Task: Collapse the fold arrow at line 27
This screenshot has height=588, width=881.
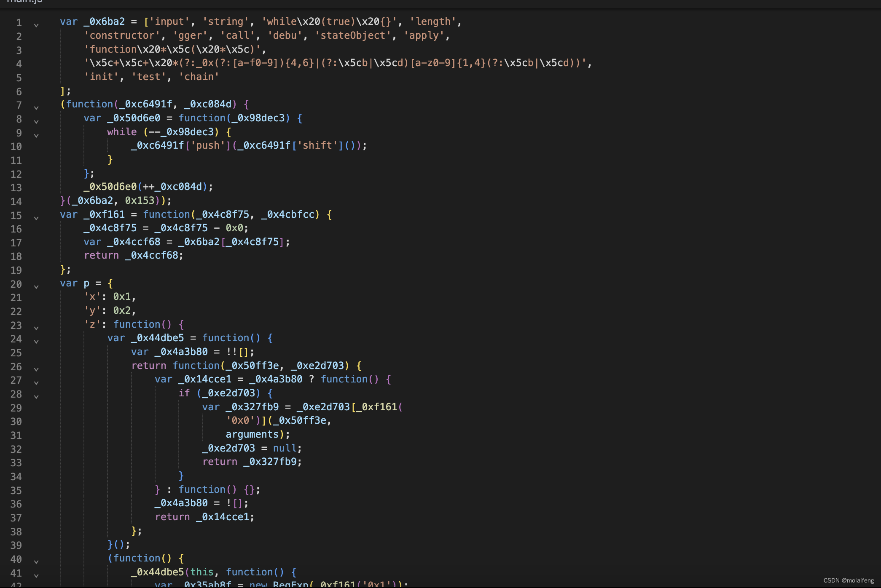Action: 36,383
